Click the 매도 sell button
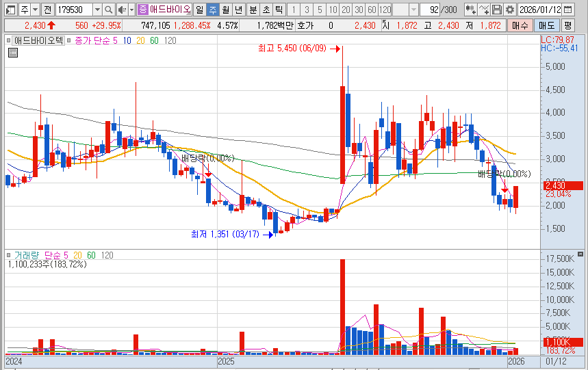The height and width of the screenshot is (370, 588). click(x=546, y=25)
